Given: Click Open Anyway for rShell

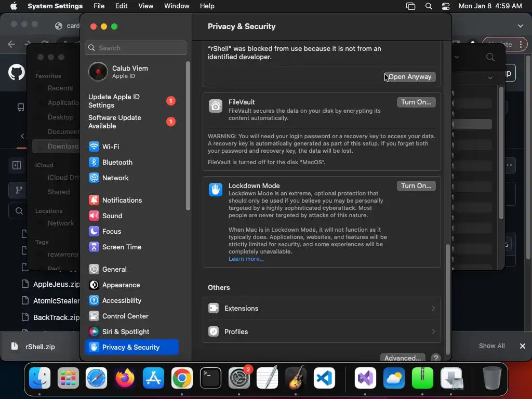Looking at the screenshot, I should click(x=410, y=77).
